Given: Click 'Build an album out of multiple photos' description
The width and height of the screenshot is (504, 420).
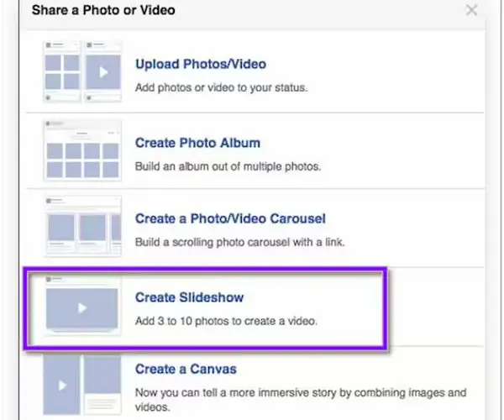Looking at the screenshot, I should (228, 166).
